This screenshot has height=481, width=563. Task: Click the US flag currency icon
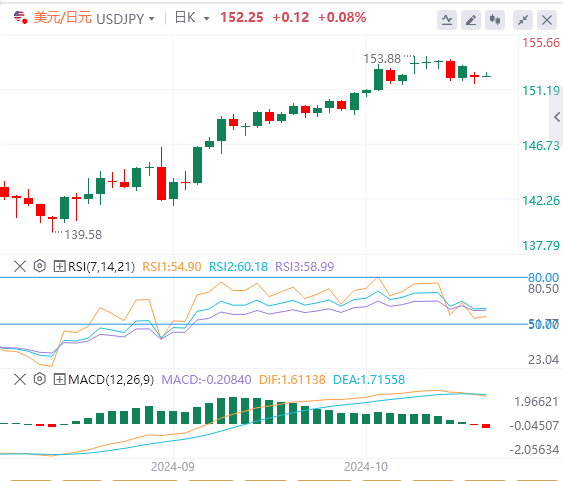20,17
